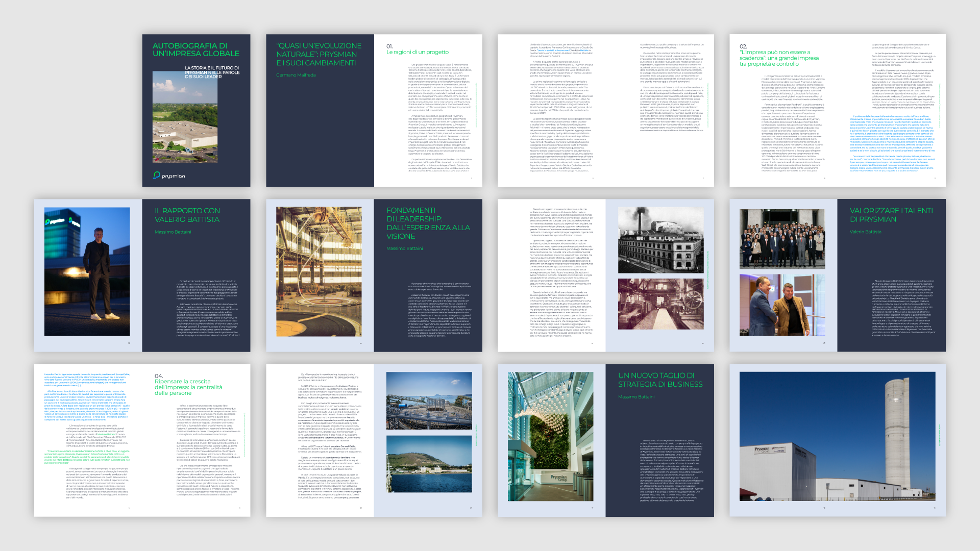
Task: Click the author name 'Valerio Battista'
Action: tap(865, 232)
